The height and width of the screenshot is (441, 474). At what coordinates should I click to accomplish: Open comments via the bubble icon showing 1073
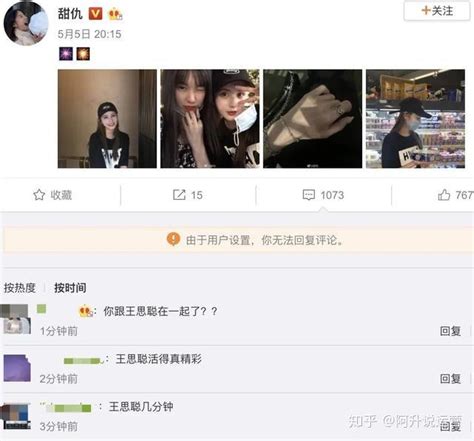pyautogui.click(x=308, y=195)
